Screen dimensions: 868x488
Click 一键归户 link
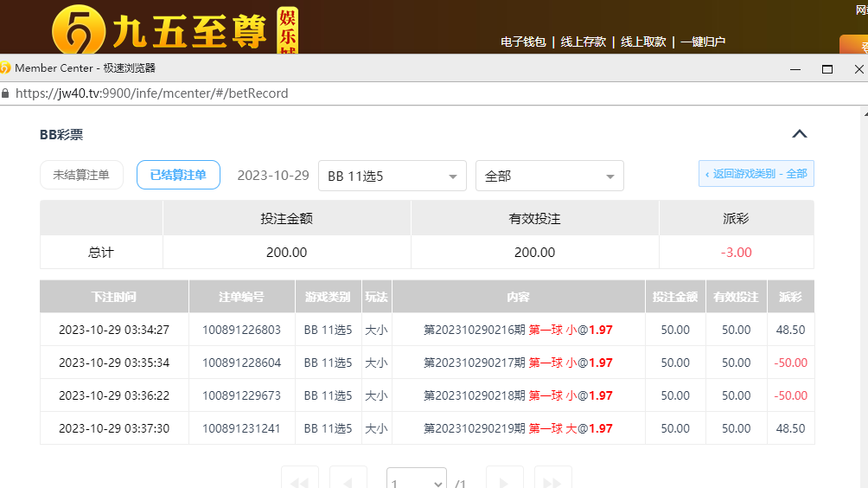703,42
